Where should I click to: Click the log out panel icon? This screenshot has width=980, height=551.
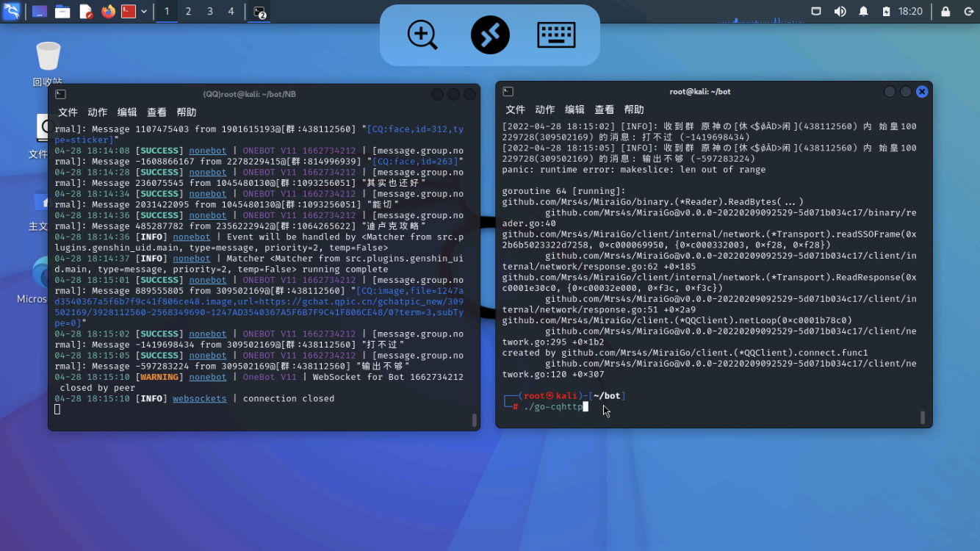(x=968, y=12)
